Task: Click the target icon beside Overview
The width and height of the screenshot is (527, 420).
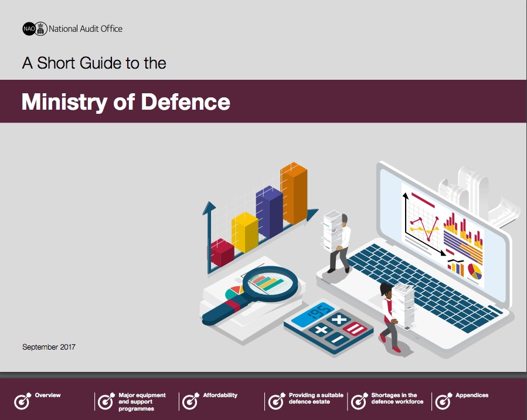Action: pyautogui.click(x=22, y=401)
